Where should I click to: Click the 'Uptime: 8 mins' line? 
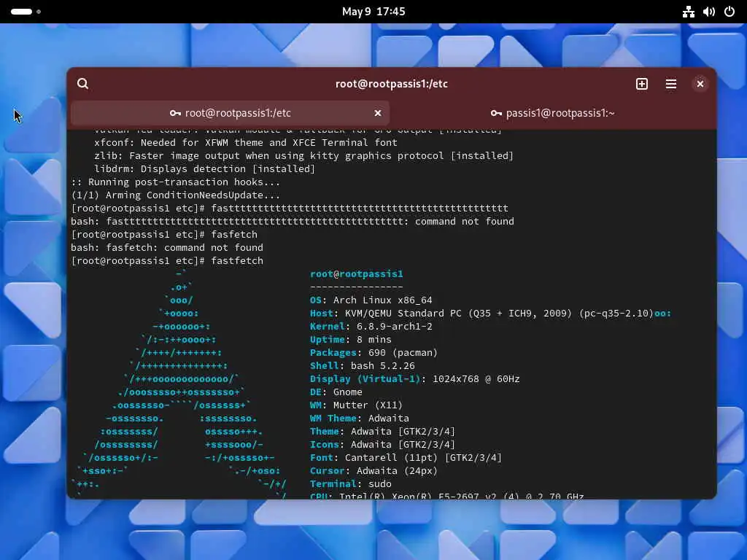351,340
